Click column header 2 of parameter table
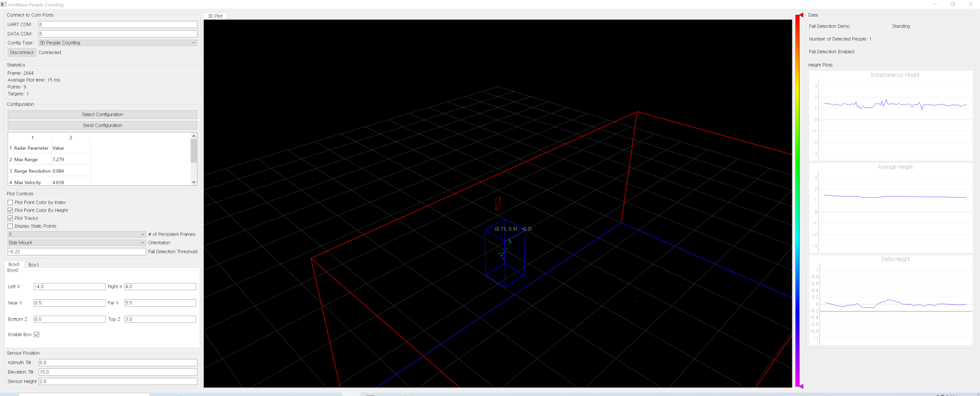 pos(70,138)
